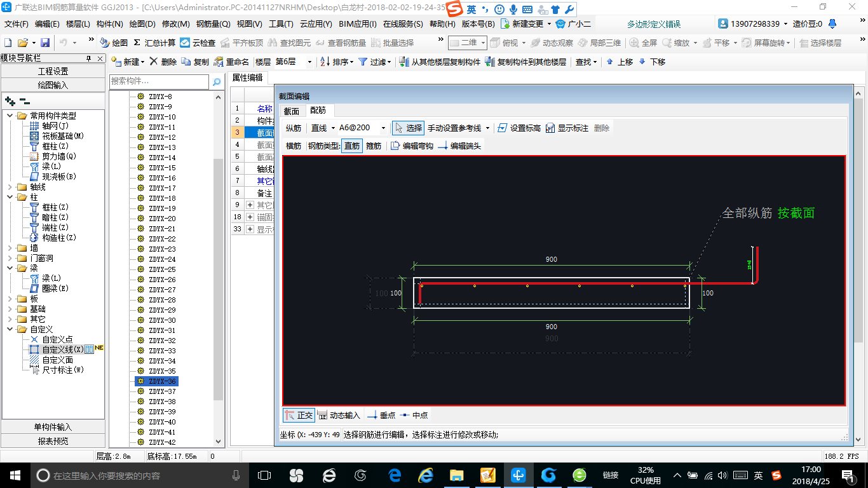
Task: Open the A6@200 rebar spec dropdown
Action: [383, 128]
